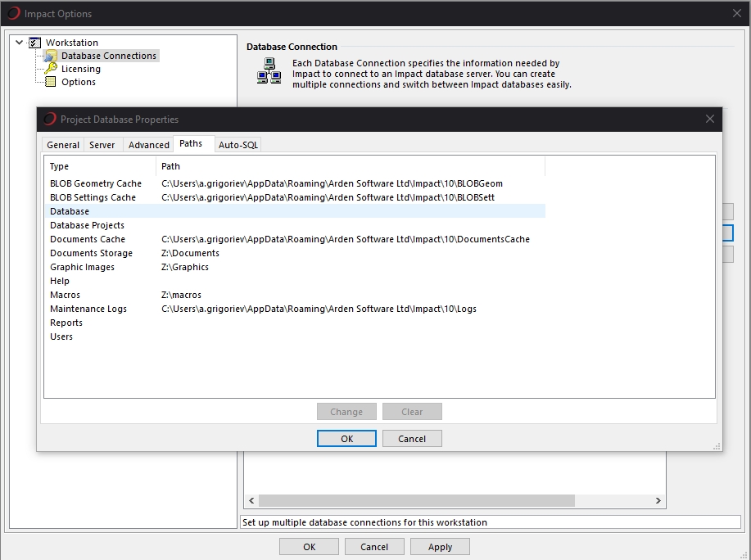Close the Project Database Properties dialog
Screen dimensions: 751x560
click(709, 120)
